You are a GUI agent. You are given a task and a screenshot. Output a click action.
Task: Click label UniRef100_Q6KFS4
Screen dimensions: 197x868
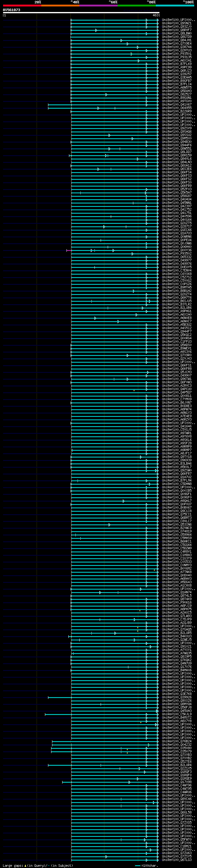coord(176,172)
